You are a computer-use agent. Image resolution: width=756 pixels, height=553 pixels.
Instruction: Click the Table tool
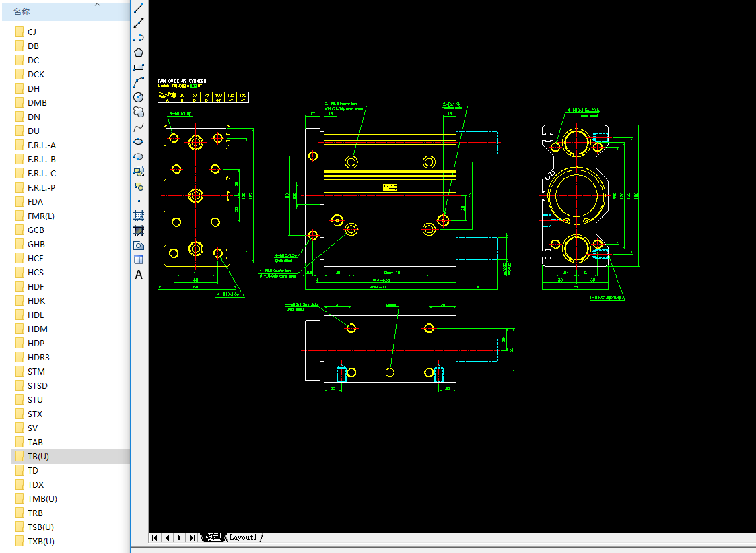[x=139, y=260]
